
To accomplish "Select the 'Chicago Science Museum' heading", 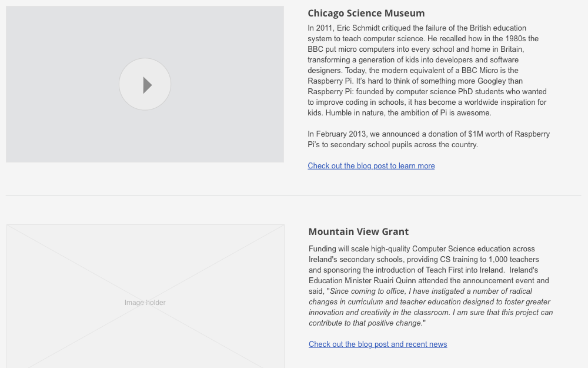I will tap(366, 13).
